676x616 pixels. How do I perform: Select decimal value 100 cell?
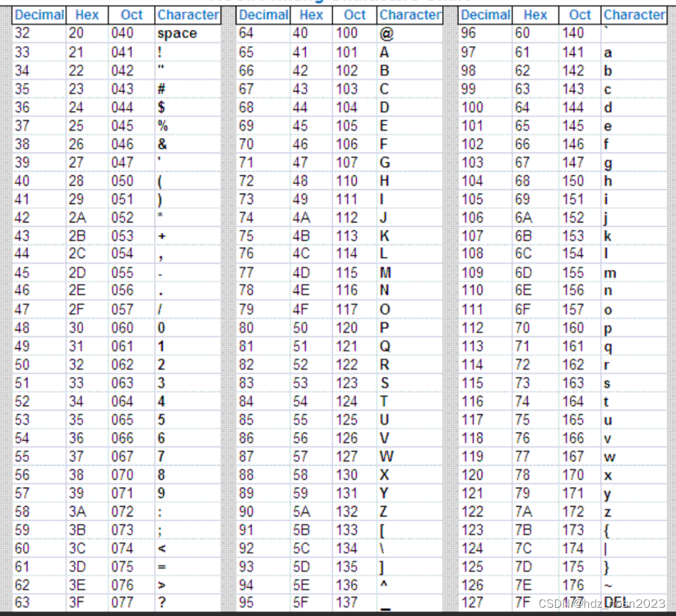pos(485,107)
